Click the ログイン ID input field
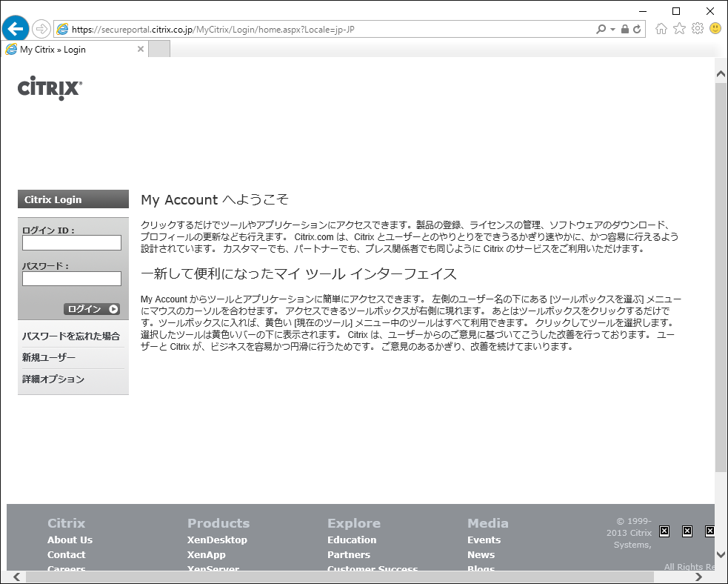728x584 pixels. point(72,243)
